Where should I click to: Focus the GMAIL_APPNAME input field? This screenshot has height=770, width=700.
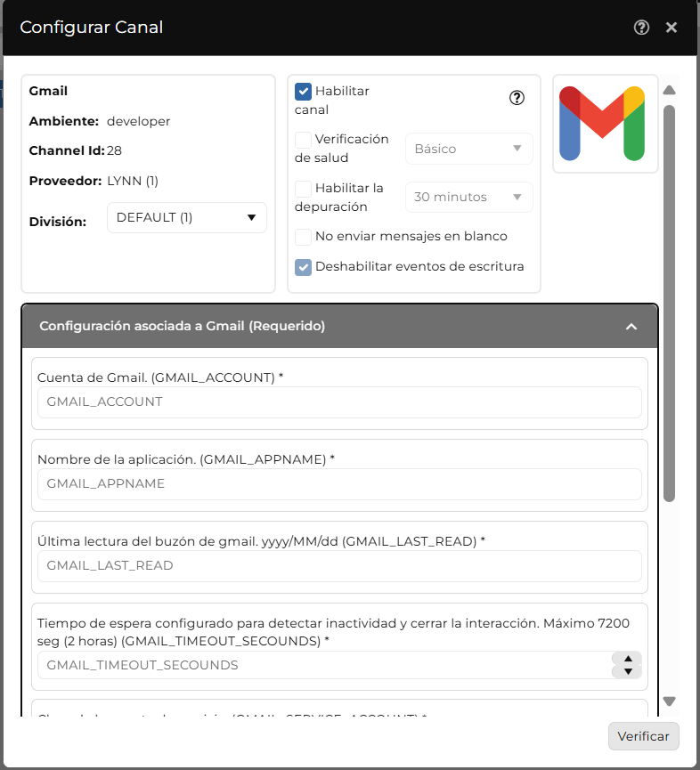tap(339, 484)
